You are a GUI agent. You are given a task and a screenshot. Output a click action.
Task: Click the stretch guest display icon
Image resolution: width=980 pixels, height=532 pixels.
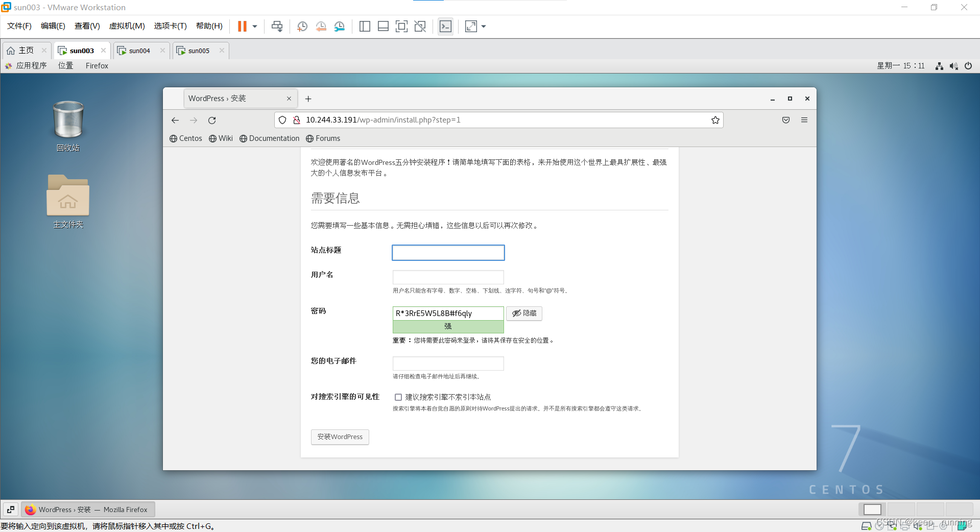(x=471, y=26)
